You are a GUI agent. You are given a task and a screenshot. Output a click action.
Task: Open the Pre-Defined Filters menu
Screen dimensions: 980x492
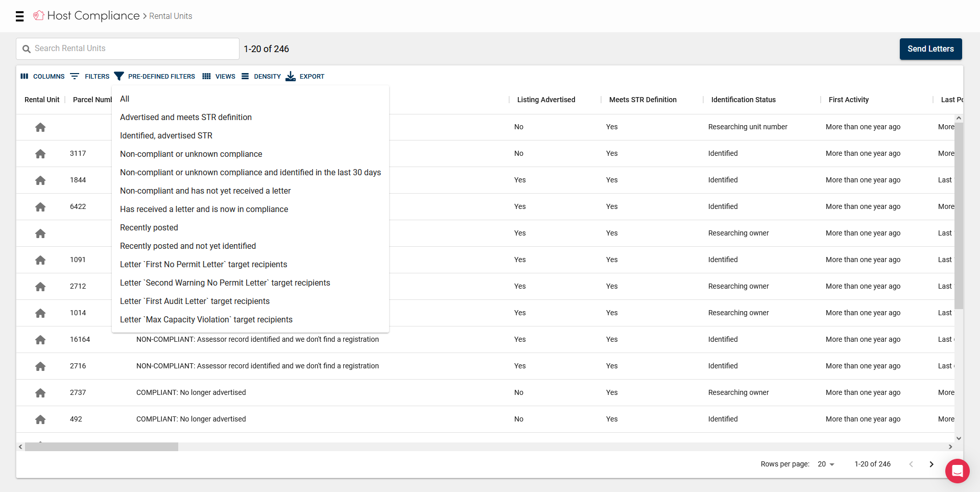(x=155, y=76)
